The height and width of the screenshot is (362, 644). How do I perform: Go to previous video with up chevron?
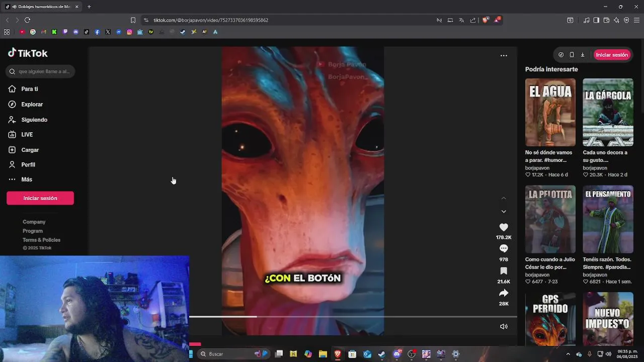pyautogui.click(x=504, y=199)
